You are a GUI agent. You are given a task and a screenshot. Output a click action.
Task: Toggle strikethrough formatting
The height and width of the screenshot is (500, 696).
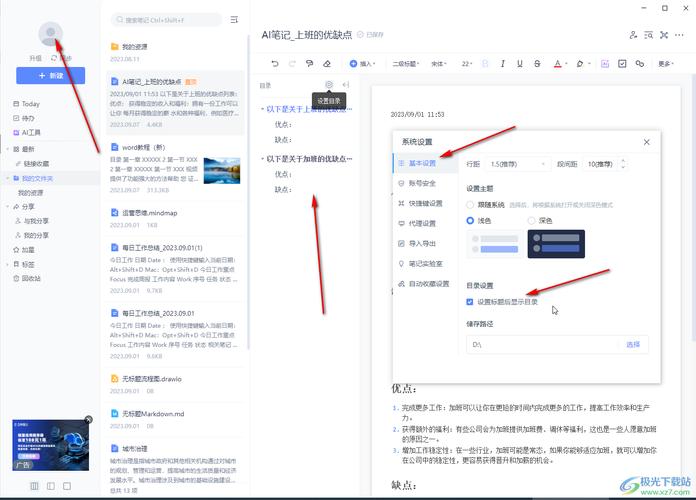point(537,64)
